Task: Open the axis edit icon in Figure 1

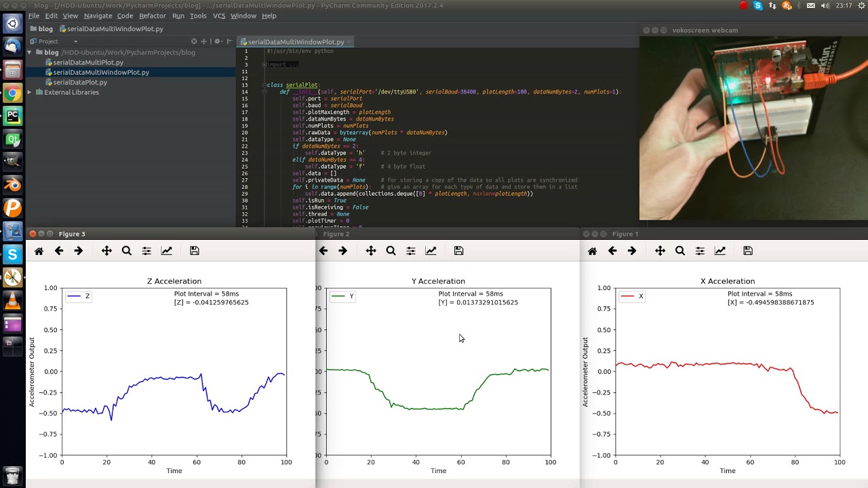Action: pos(720,251)
